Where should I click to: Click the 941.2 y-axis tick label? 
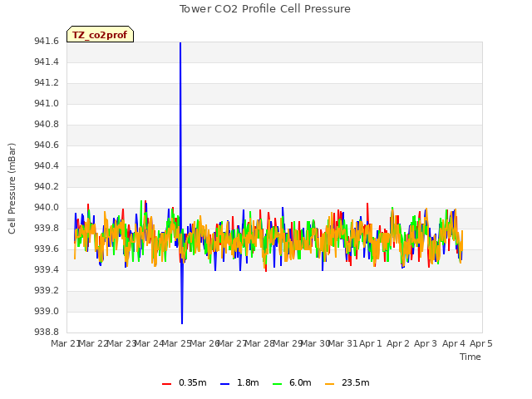47,82
